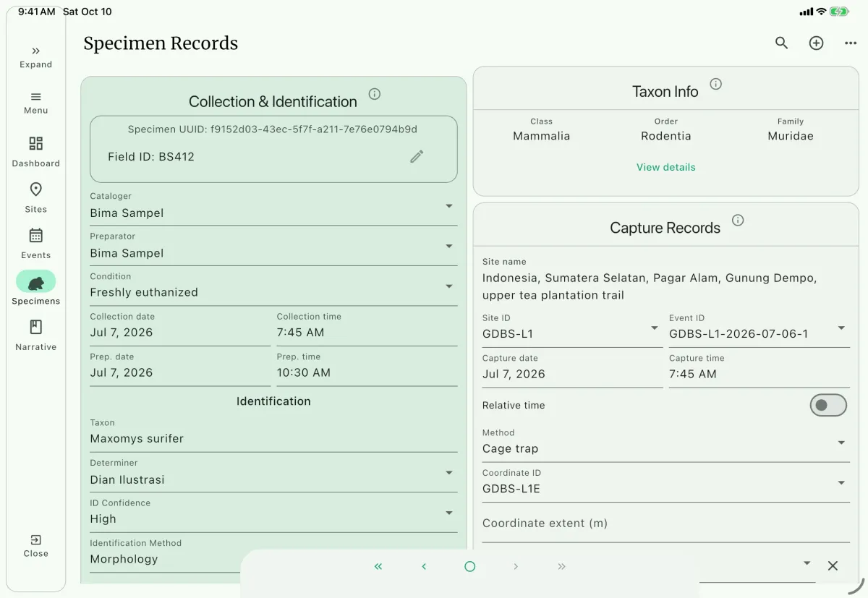Click the Rodentia order value
Screen dimensions: 868x598
(x=666, y=136)
